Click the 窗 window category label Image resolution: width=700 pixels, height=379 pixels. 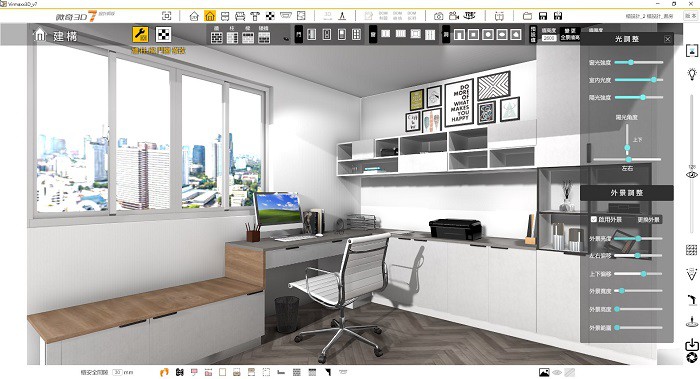point(373,34)
